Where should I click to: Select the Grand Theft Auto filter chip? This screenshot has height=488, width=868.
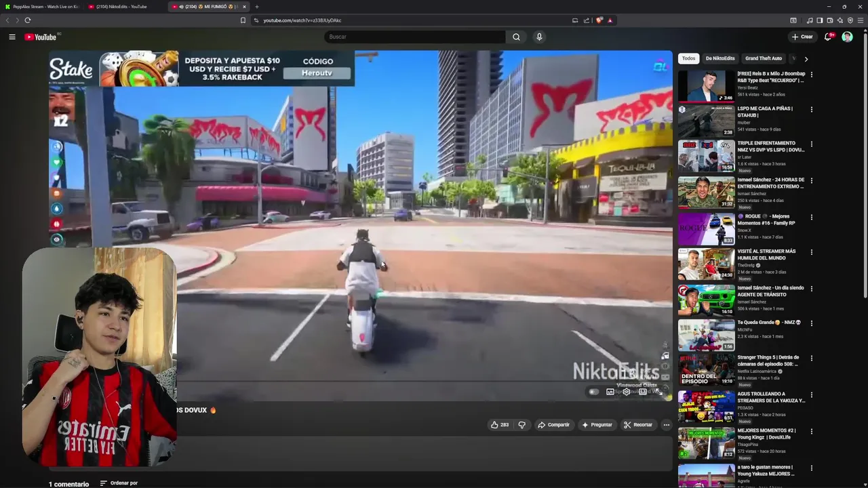click(x=764, y=58)
